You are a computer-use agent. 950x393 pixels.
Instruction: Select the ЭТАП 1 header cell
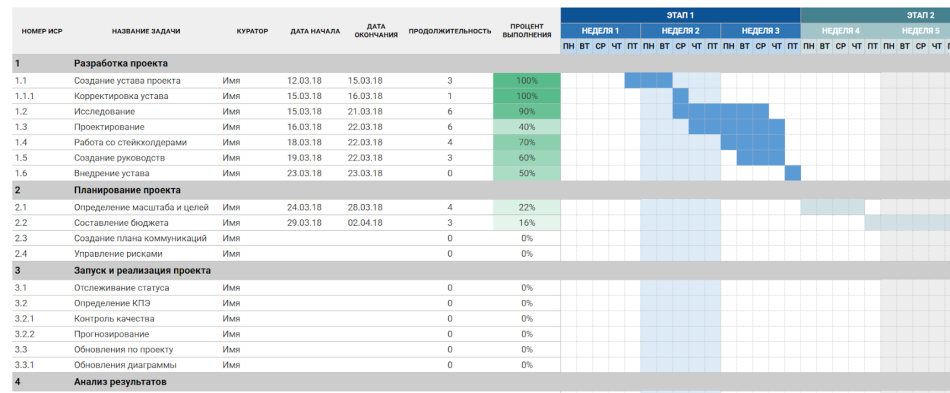click(x=680, y=15)
